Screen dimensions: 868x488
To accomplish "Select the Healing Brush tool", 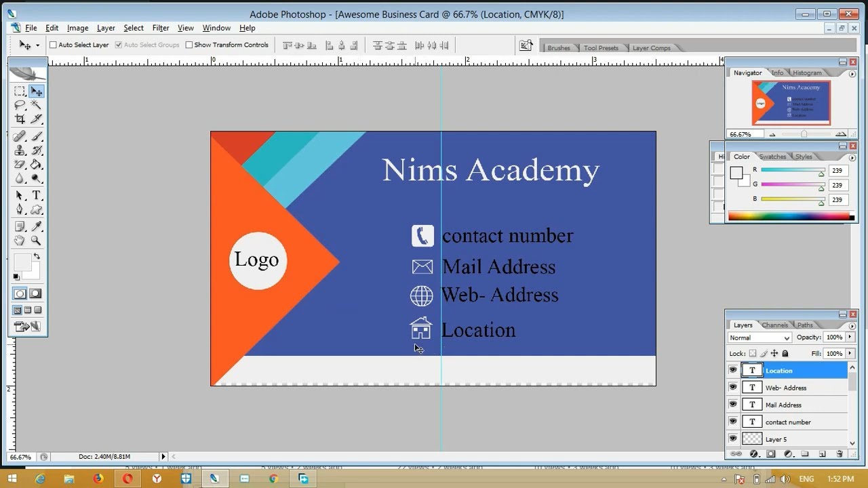I will coord(20,136).
